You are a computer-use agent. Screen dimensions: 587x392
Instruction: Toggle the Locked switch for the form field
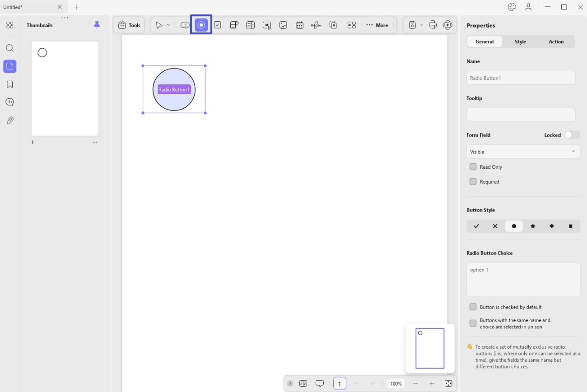tap(572, 134)
